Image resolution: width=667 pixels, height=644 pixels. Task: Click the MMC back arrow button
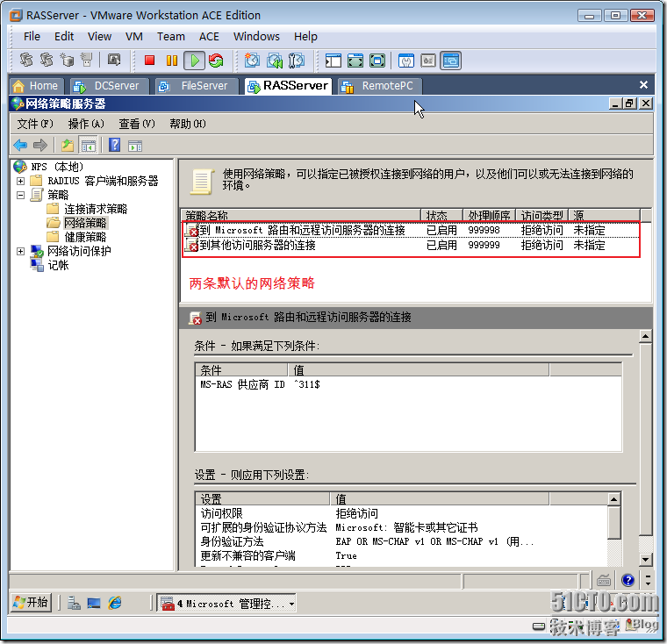(x=20, y=146)
